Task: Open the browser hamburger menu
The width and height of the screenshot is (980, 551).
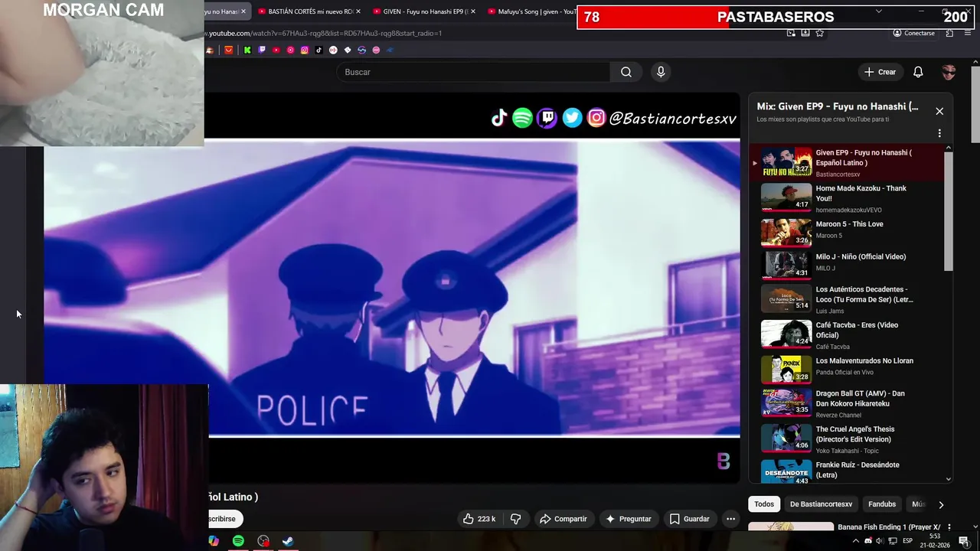Action: (969, 33)
